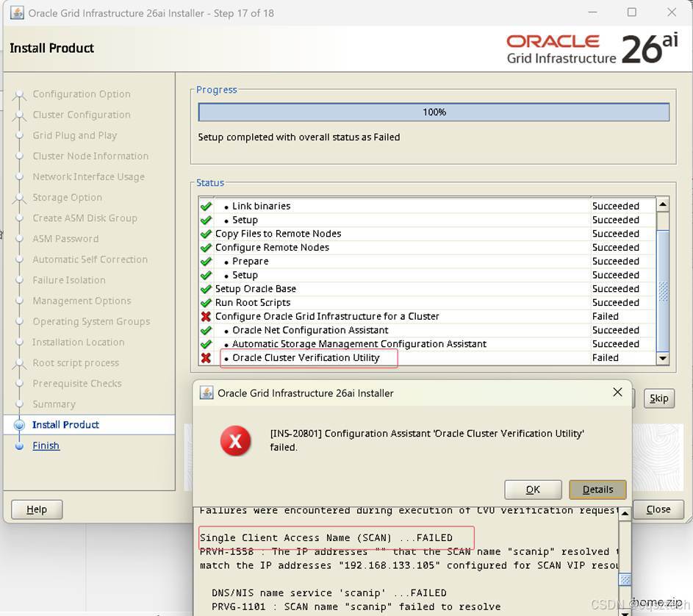Minimize the installer window
The height and width of the screenshot is (616, 693).
pos(592,12)
